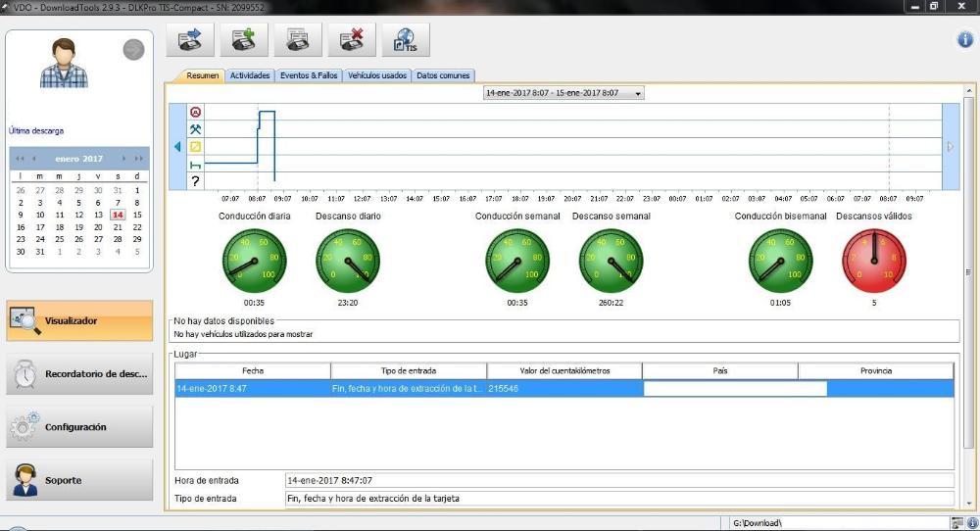This screenshot has width=980, height=531.
Task: Click the unknown activity question mark icon
Action: 196,181
